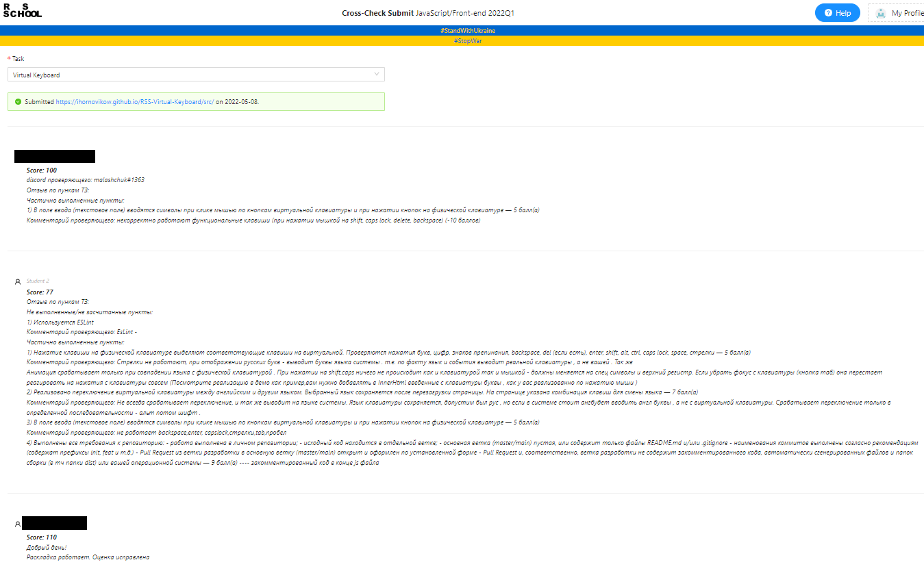This screenshot has height=584, width=924.
Task: Click the Help button
Action: pyautogui.click(x=837, y=12)
